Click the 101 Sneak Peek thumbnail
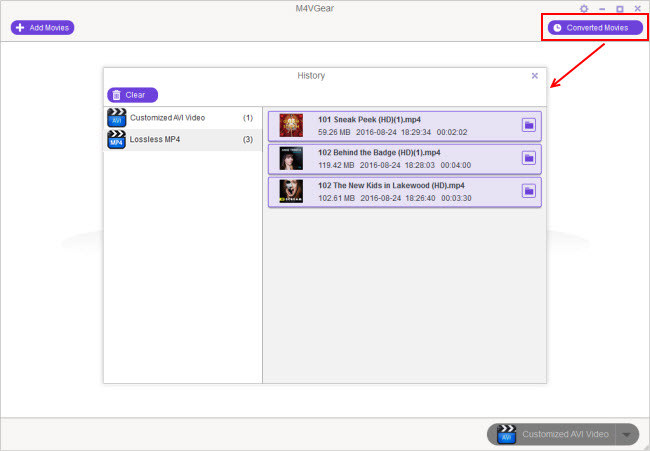Screen dimensions: 650x451 pos(291,125)
